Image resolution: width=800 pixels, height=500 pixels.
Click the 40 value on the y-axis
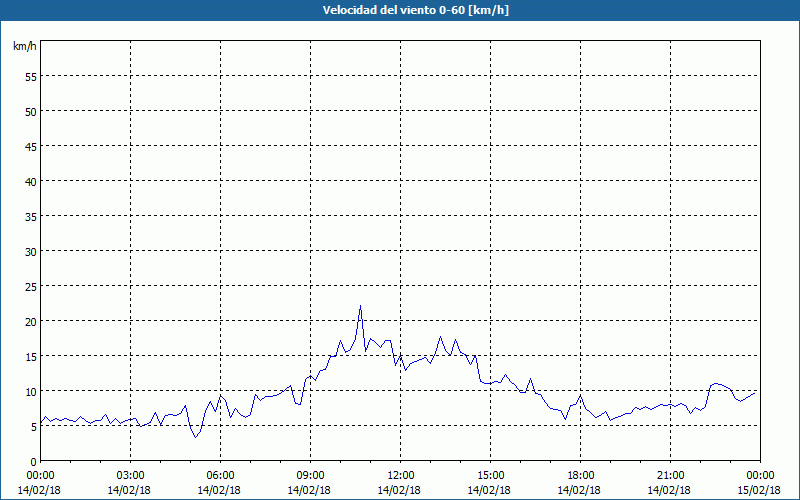pyautogui.click(x=31, y=182)
